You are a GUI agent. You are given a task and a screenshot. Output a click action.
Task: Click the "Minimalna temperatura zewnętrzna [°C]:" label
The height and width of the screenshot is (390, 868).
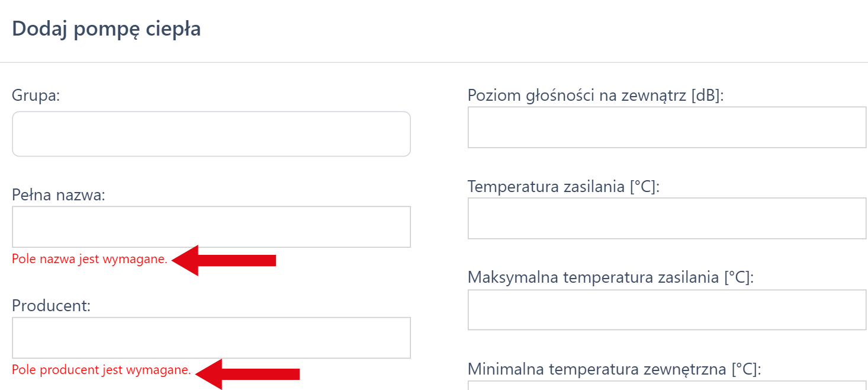(614, 369)
